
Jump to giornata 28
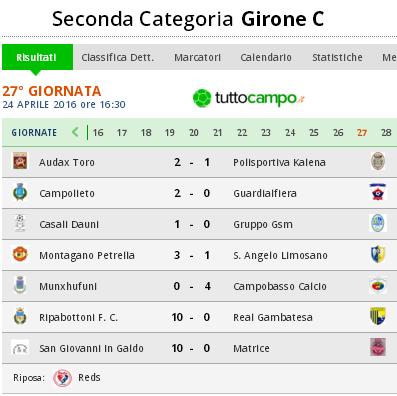386,133
